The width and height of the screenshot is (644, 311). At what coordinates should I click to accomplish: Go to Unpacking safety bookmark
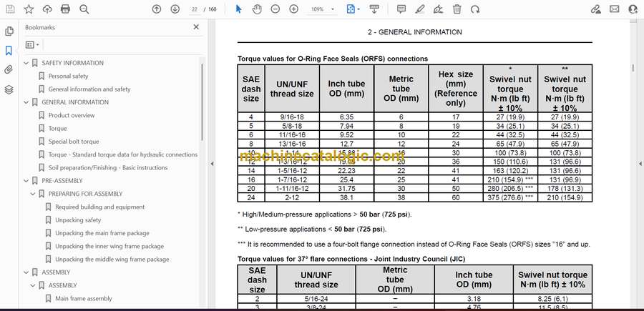[78, 220]
